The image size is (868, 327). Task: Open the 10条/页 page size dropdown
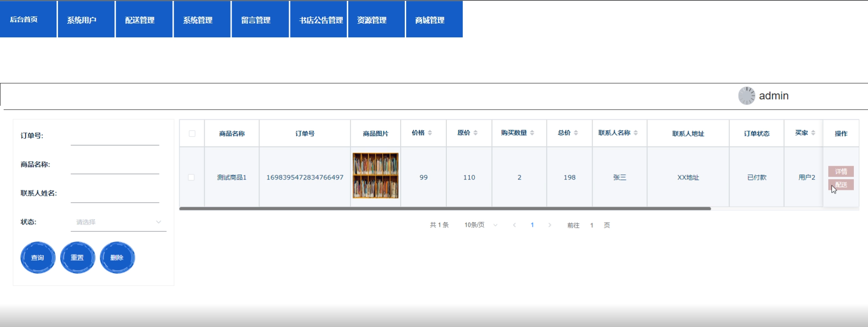pyautogui.click(x=480, y=225)
